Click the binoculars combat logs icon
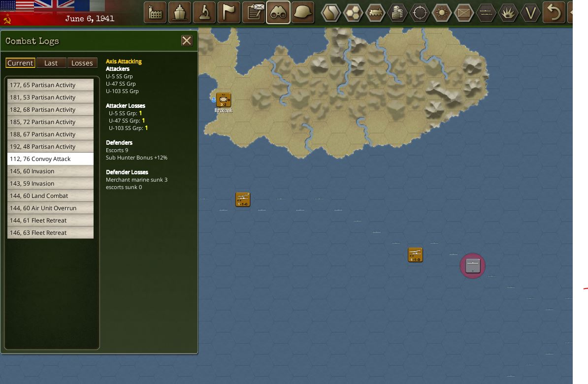 (x=278, y=12)
